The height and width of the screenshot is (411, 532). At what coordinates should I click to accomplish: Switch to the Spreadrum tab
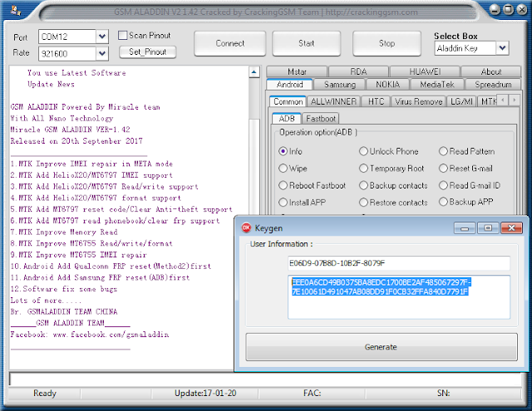coord(493,85)
